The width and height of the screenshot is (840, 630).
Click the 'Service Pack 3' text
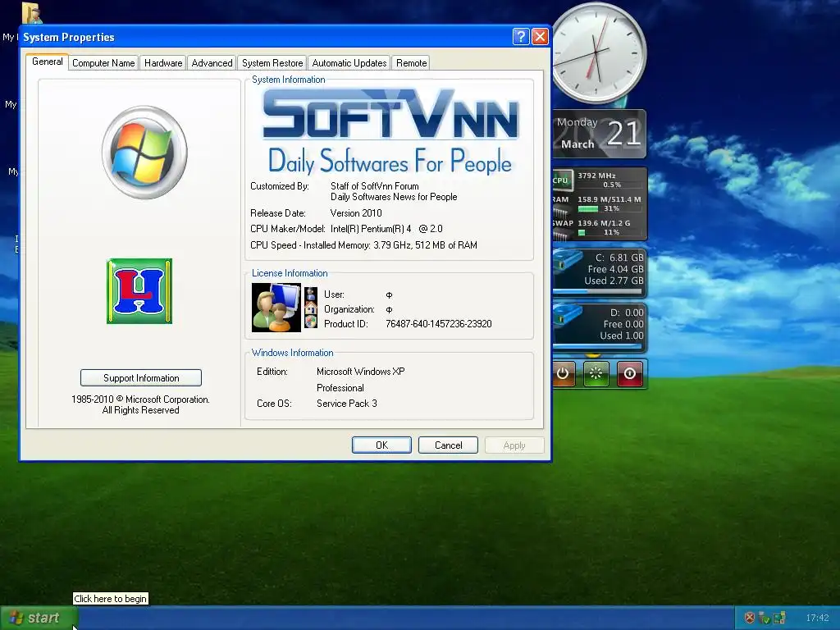point(347,404)
